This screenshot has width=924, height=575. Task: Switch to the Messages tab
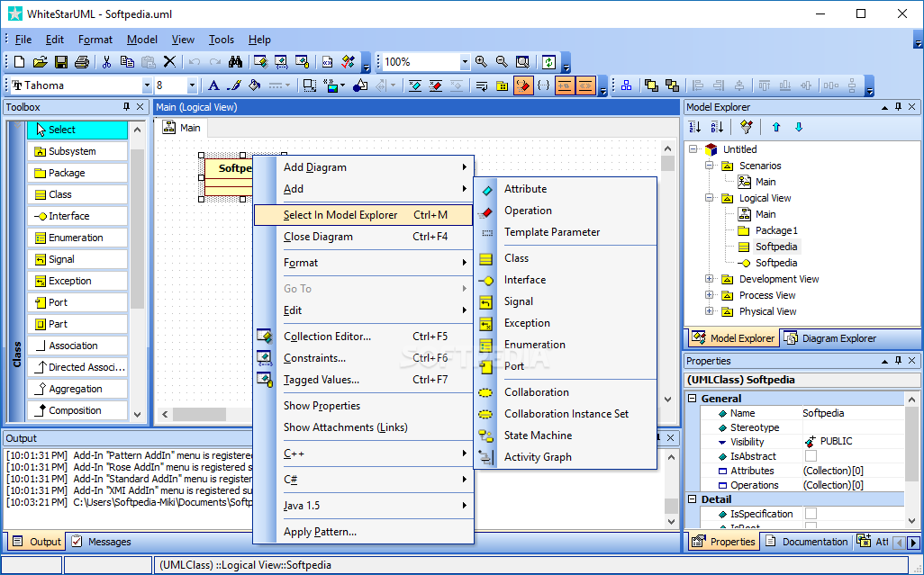click(102, 542)
